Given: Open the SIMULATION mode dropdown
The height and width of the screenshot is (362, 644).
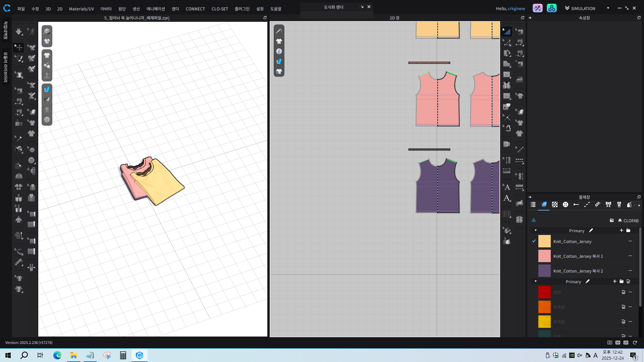Looking at the screenshot, I should coord(608,8).
